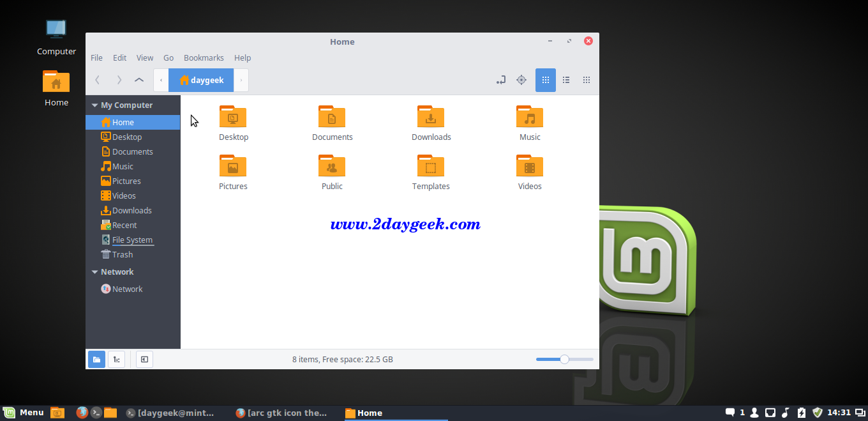Open the battery power tray icon
Viewport: 868px width, 421px height.
click(802, 413)
